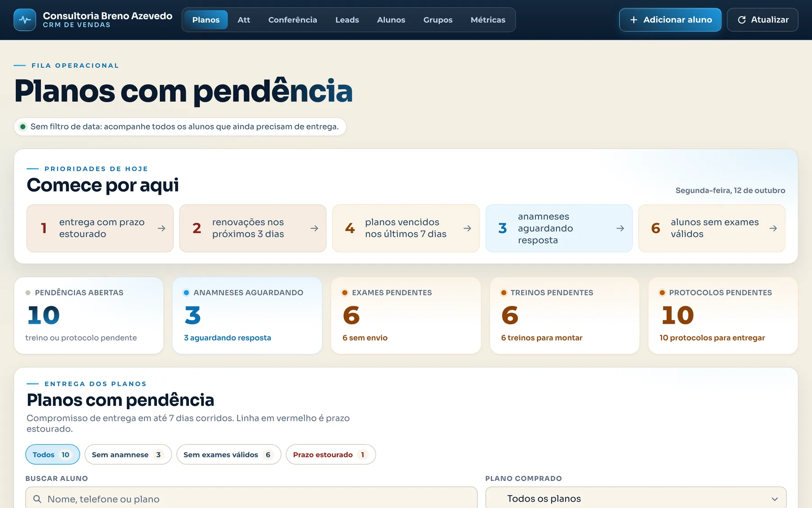Select the Todos 10 filter chip
The height and width of the screenshot is (508, 812).
tap(52, 455)
